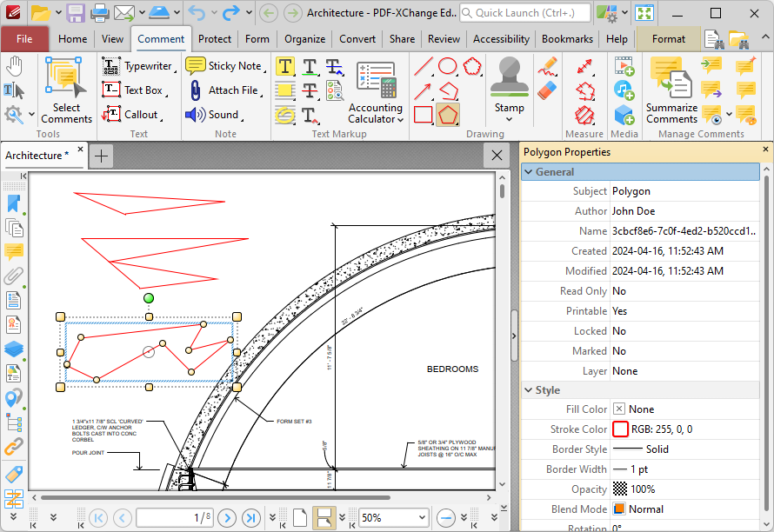Select the Architecture document tab
Image resolution: width=774 pixels, height=532 pixels.
[37, 156]
